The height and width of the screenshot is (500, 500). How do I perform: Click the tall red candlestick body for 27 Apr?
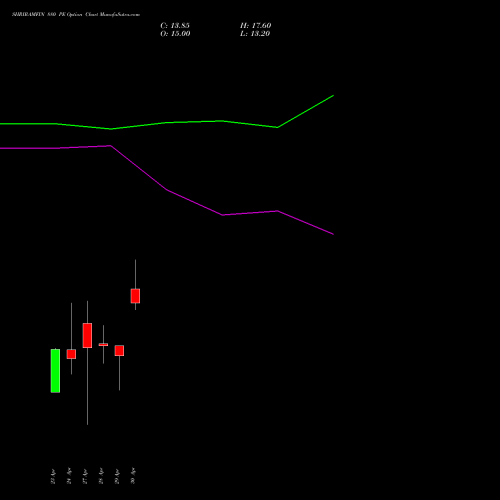coord(87,335)
